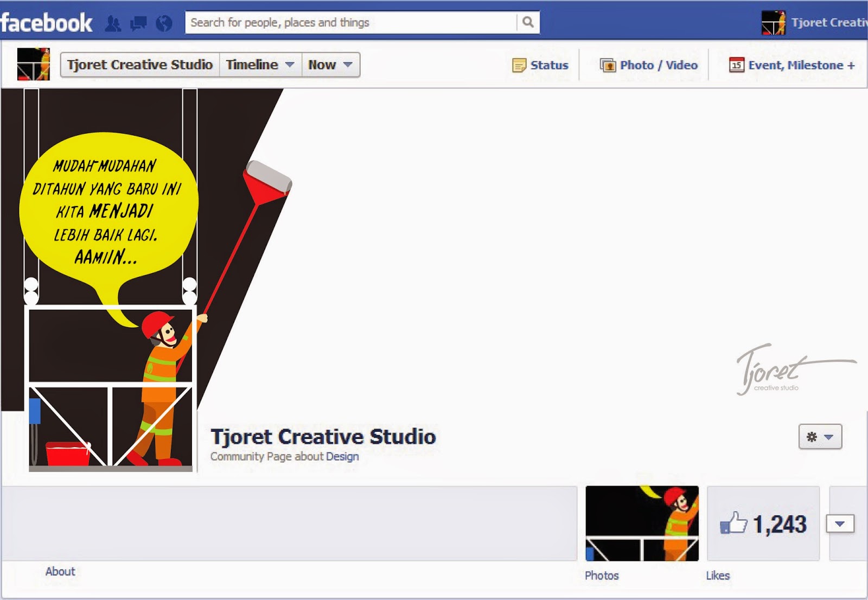Open the Now dropdown
Image resolution: width=868 pixels, height=600 pixels.
331,65
